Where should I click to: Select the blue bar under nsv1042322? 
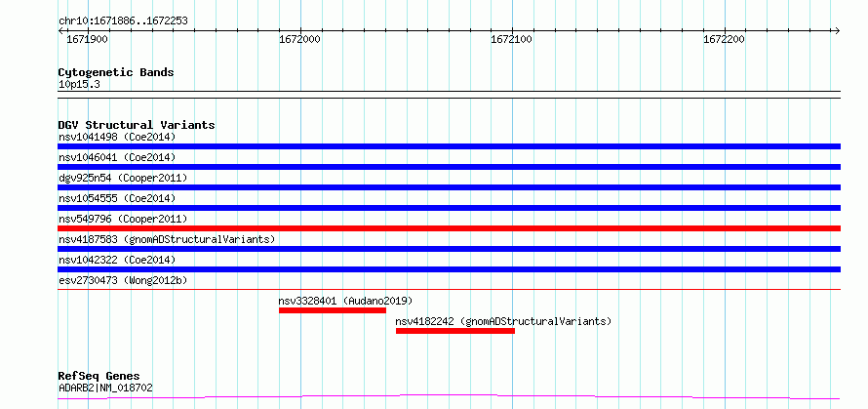coord(449,269)
